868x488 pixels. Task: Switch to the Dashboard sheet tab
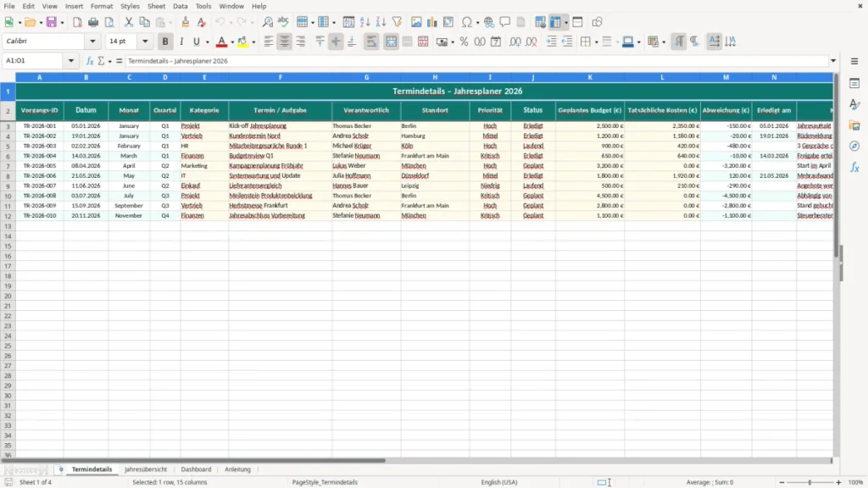[196, 469]
